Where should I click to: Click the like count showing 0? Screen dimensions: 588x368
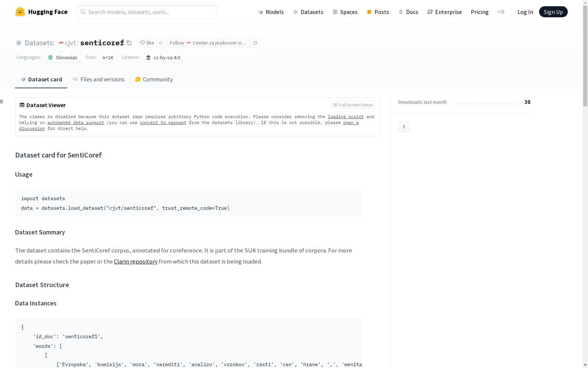point(160,43)
